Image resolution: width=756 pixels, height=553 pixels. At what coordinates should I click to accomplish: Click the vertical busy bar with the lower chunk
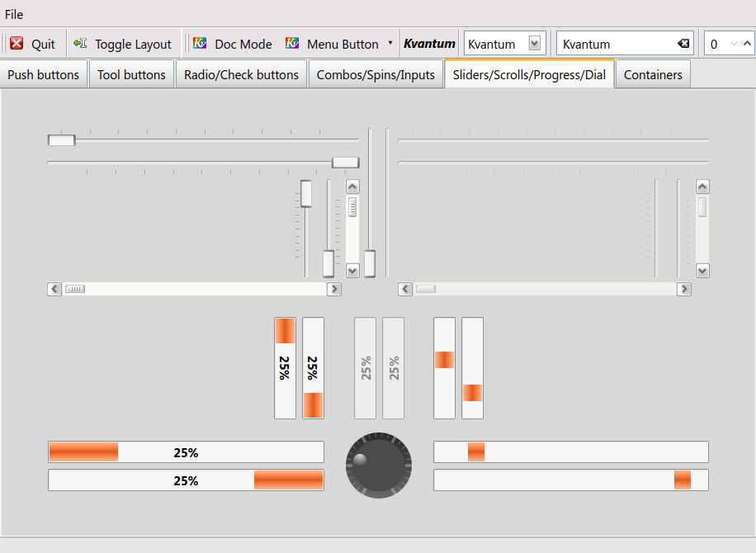click(x=472, y=368)
